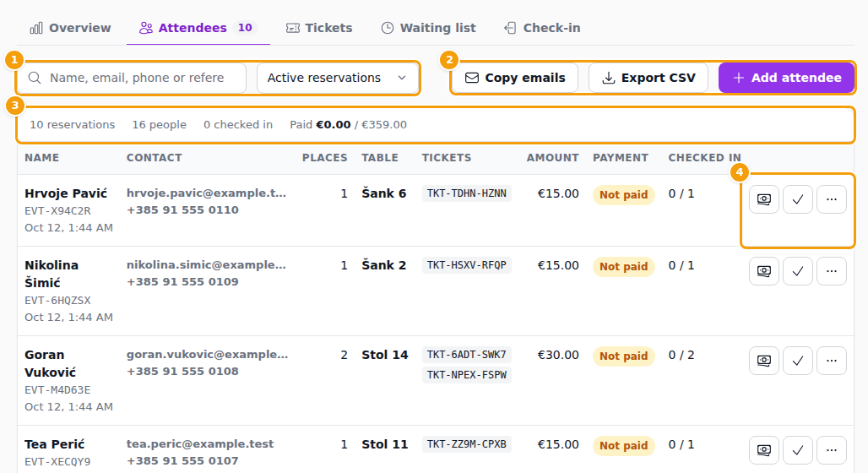This screenshot has width=868, height=473.
Task: Click ticket code TKT-NPEX-FSPW
Action: (467, 375)
